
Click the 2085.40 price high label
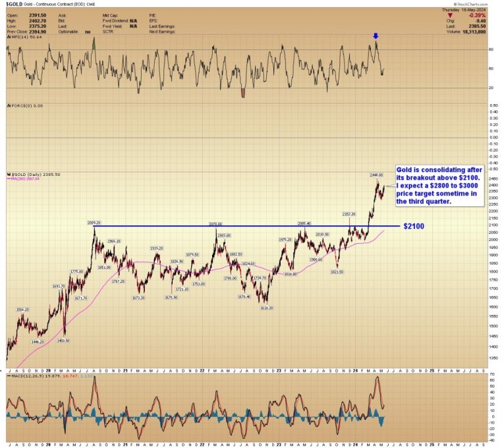click(x=304, y=223)
